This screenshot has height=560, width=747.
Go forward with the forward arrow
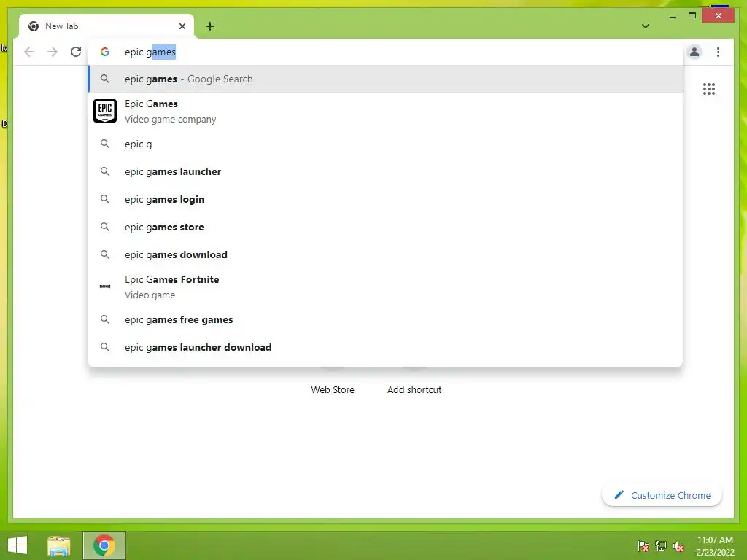pyautogui.click(x=53, y=52)
